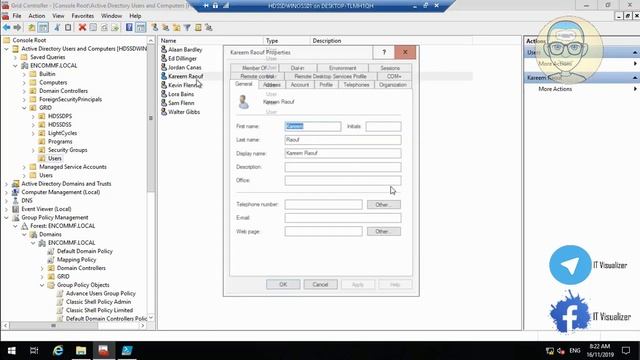This screenshot has width=640, height=360.
Task: Create new organizational unit toolbar icon
Action: (176, 27)
